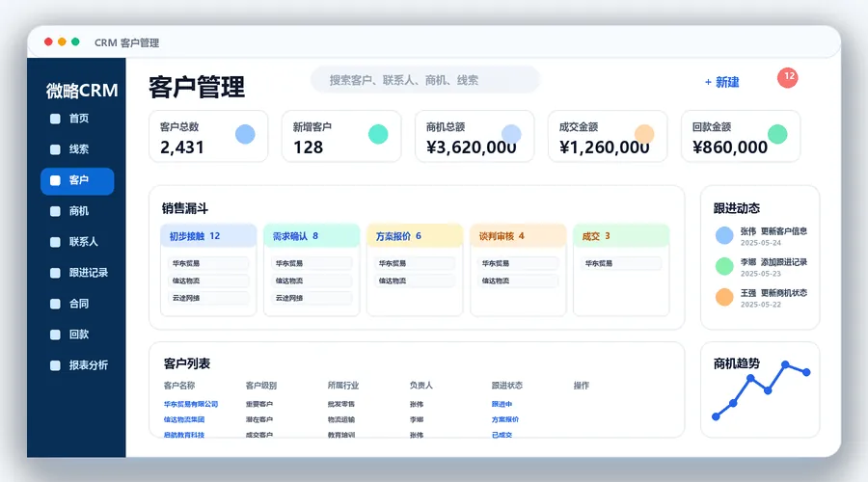Click the 王强 更新商机状态 activity entry
This screenshot has height=482, width=868.
click(x=761, y=298)
